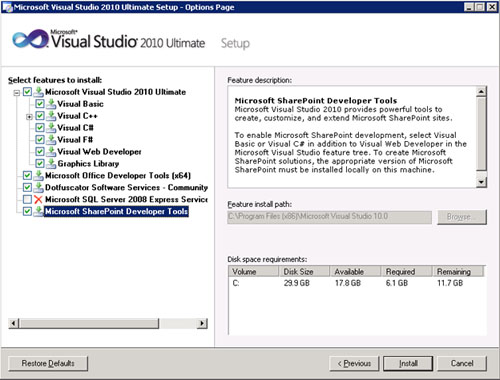Viewport: 500px width, 380px height.
Task: Cancel the setup wizard
Action: (x=462, y=363)
